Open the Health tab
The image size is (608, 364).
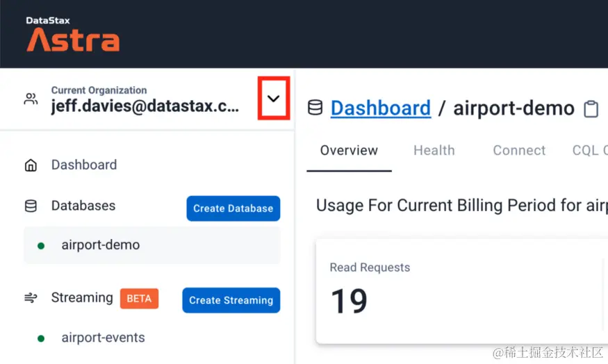point(434,151)
